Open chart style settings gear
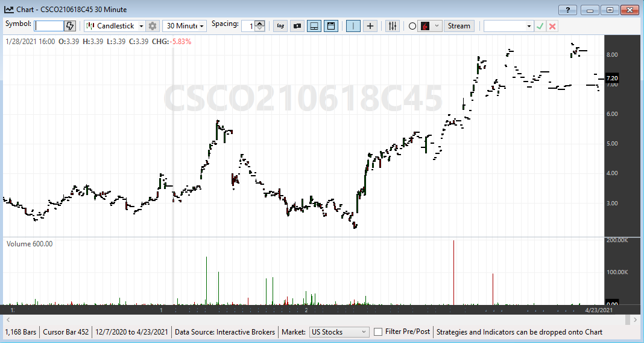Image resolution: width=644 pixels, height=343 pixels. (x=153, y=26)
